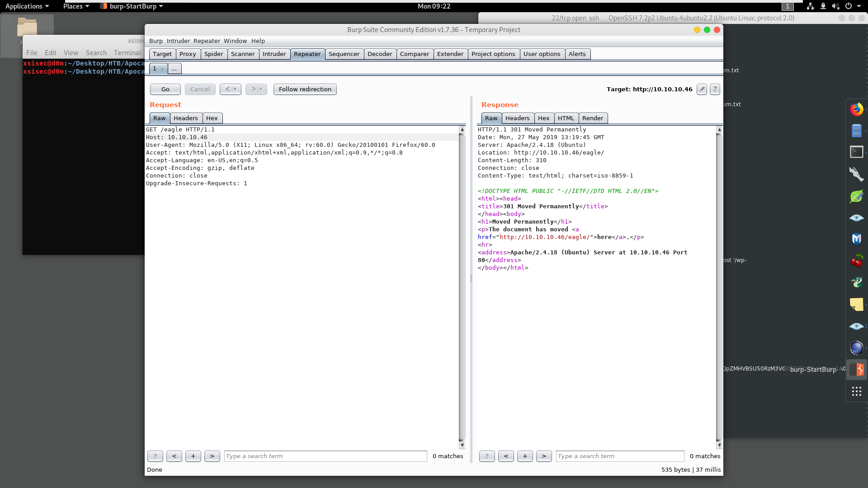Open the burp-StartBurp app menu
868x488 pixels.
[132, 6]
